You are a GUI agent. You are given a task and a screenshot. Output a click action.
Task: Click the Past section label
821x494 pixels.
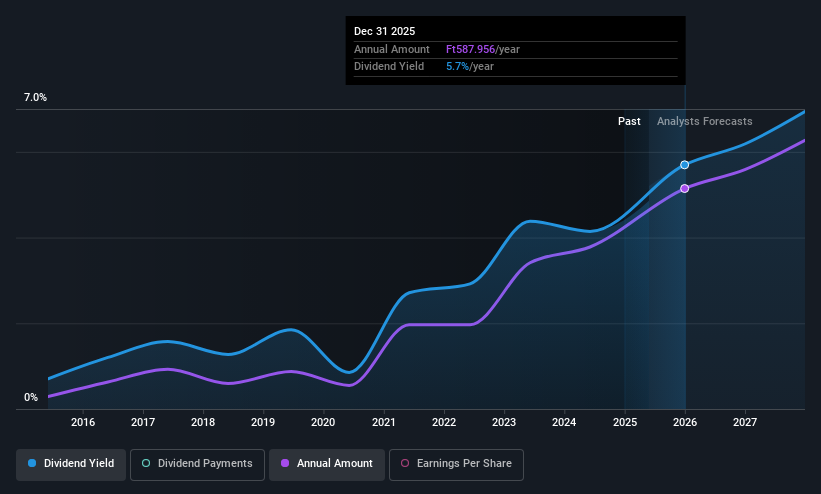pos(629,121)
